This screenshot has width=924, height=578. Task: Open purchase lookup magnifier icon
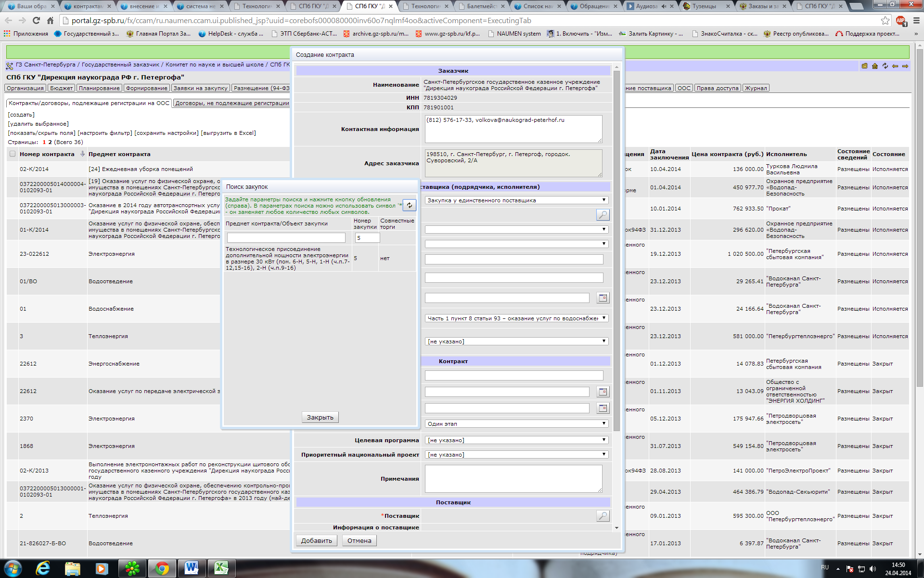(x=603, y=215)
